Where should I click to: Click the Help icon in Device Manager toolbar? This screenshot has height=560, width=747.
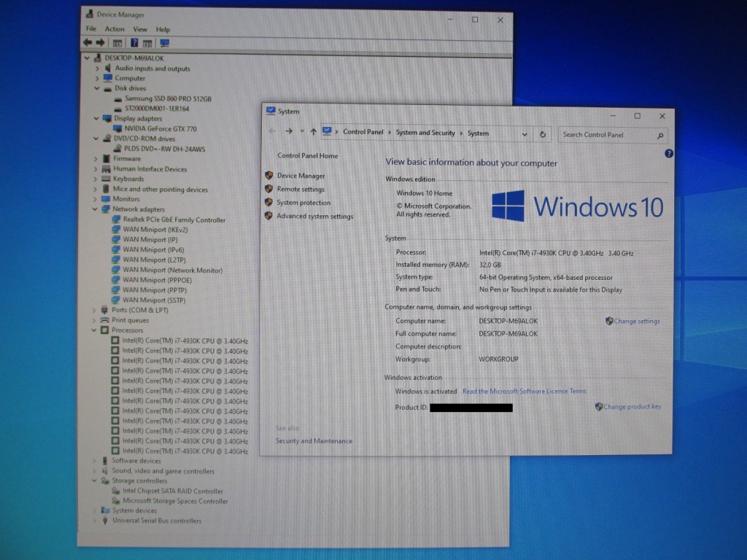pyautogui.click(x=134, y=43)
